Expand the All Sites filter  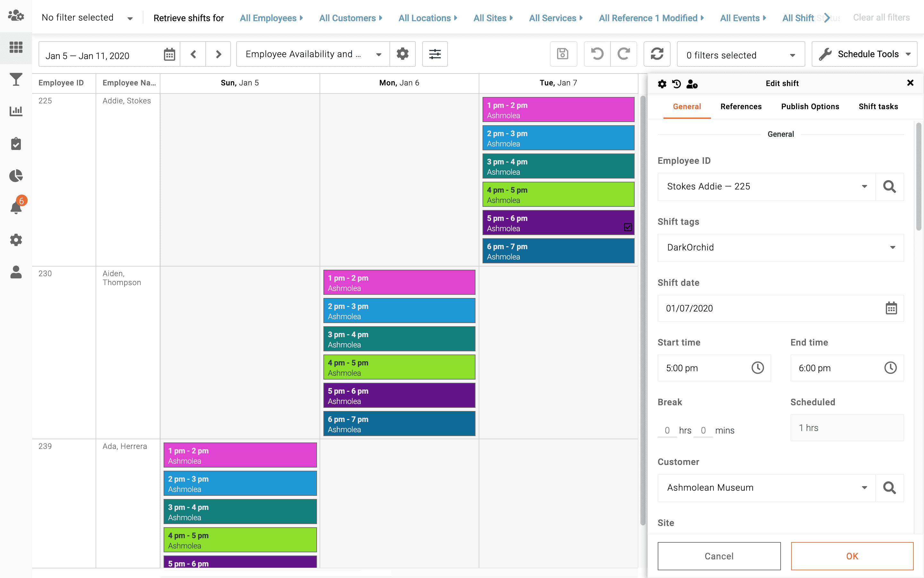click(x=493, y=18)
